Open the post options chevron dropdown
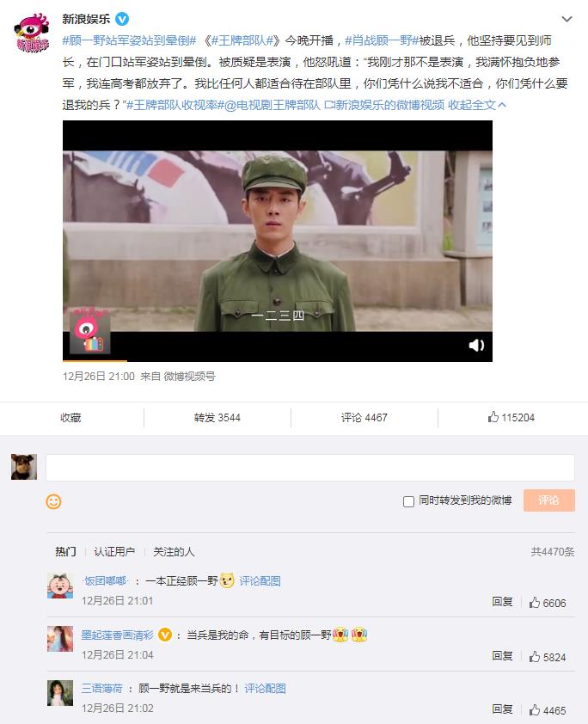 point(567,19)
